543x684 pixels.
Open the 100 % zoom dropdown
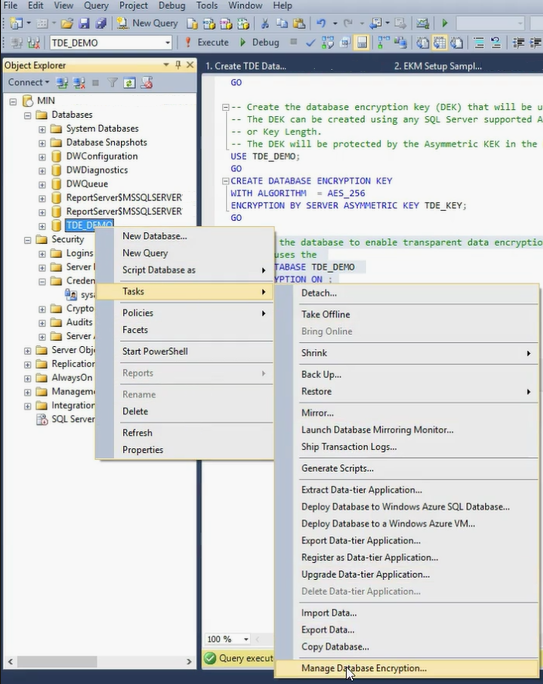(x=246, y=639)
